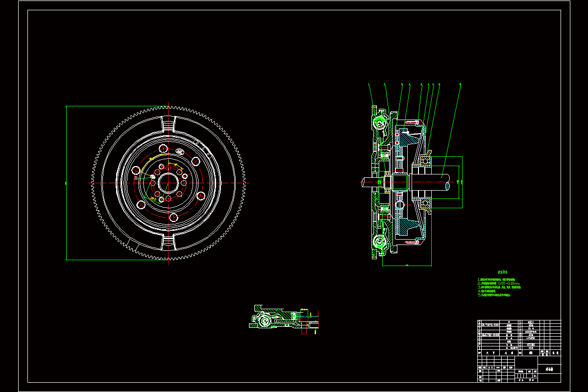The height and width of the screenshot is (392, 588).
Task: Select the GB/T standard number in parts list row 8
Action: pyautogui.click(x=490, y=325)
